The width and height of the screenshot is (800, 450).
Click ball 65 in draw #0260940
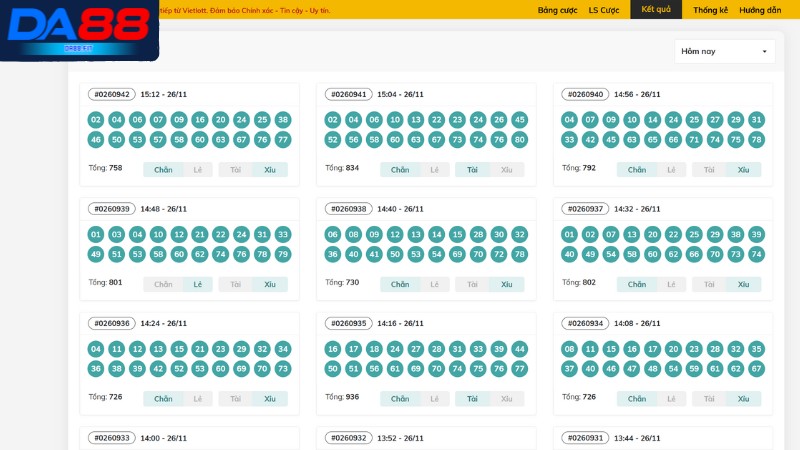point(653,140)
